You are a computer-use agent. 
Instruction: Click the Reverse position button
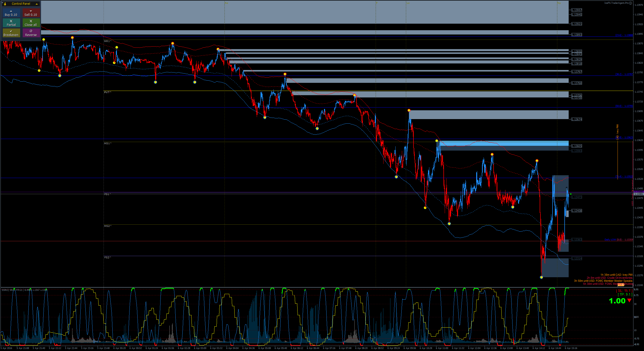coord(31,33)
